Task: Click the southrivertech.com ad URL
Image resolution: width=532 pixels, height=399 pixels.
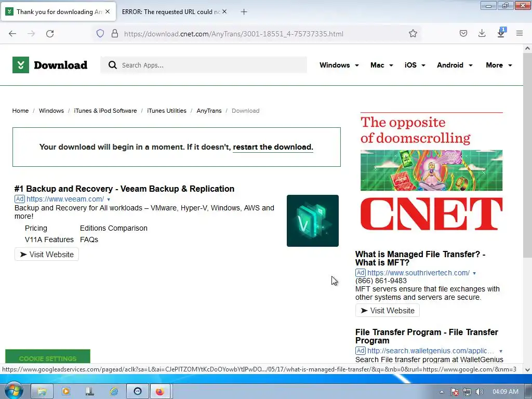Action: pyautogui.click(x=418, y=273)
